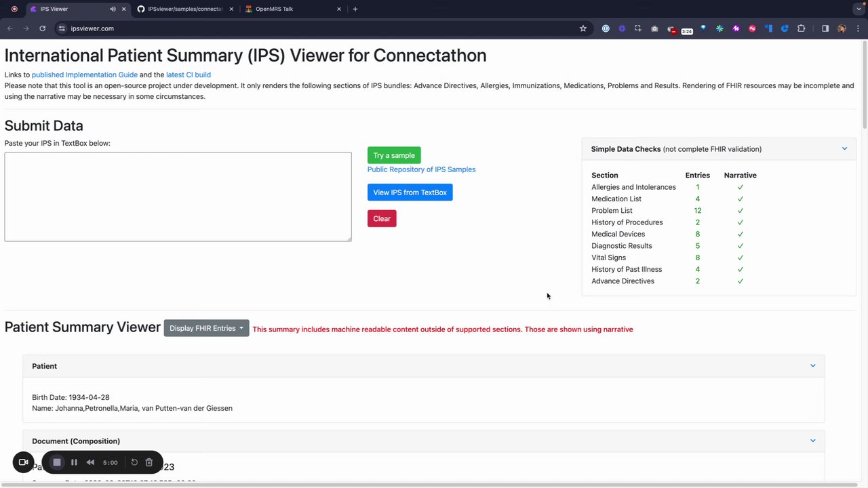Pause the screen recording
Image resolution: width=868 pixels, height=488 pixels.
tap(74, 462)
